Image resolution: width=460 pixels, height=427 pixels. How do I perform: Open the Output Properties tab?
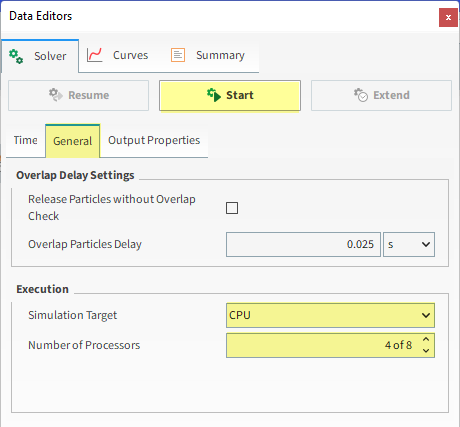[x=154, y=140]
